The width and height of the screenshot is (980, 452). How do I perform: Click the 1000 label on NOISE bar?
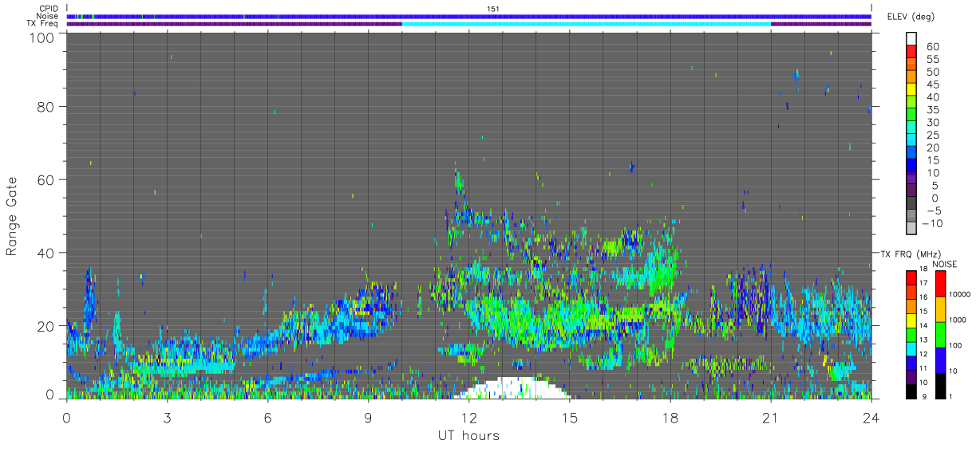click(958, 319)
